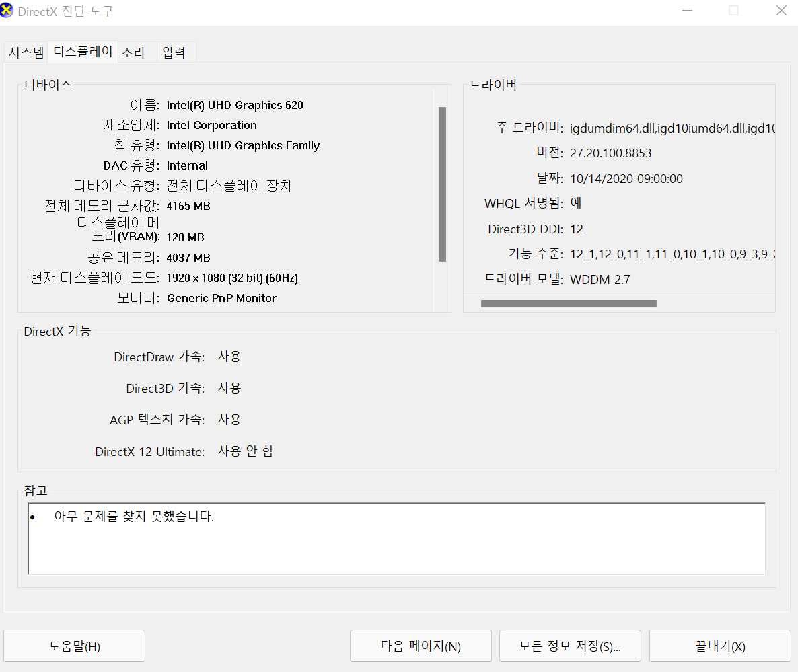
Task: Click monitor value Generic PnP Monitor
Action: tap(221, 298)
